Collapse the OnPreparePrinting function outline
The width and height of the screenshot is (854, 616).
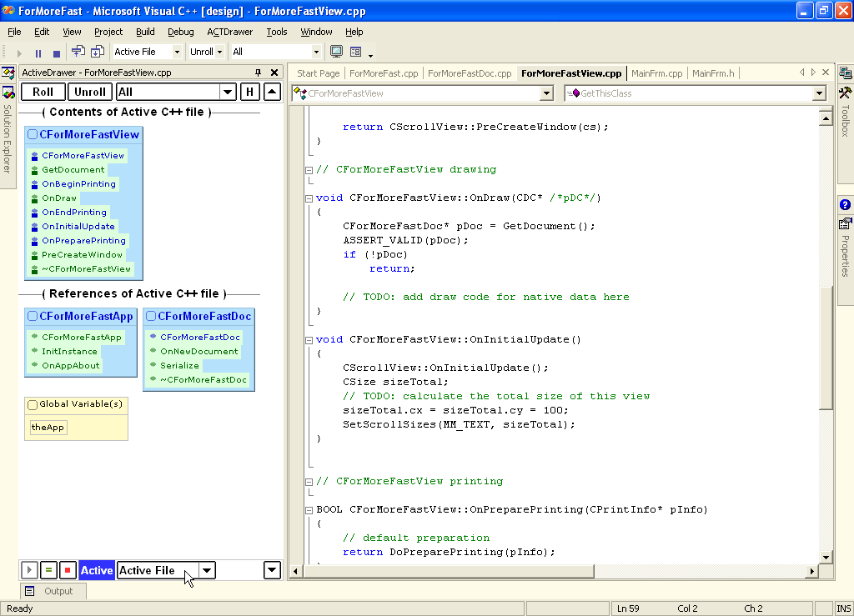pyautogui.click(x=309, y=510)
